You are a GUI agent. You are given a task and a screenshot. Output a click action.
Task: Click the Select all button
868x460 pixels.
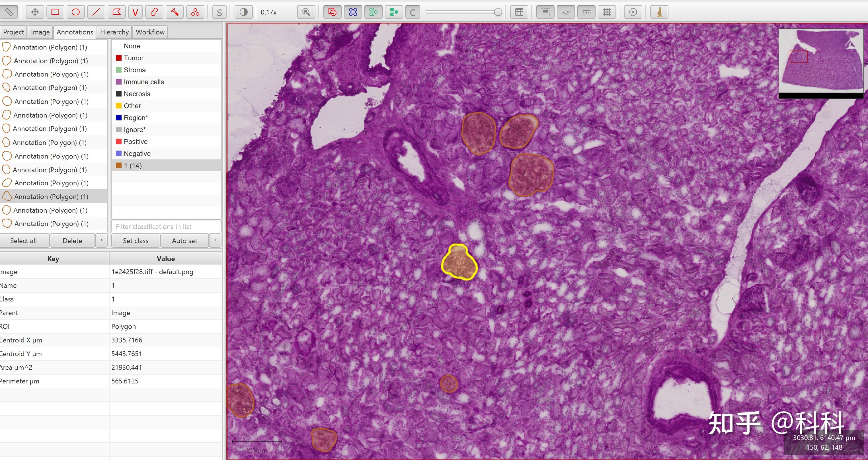(23, 241)
